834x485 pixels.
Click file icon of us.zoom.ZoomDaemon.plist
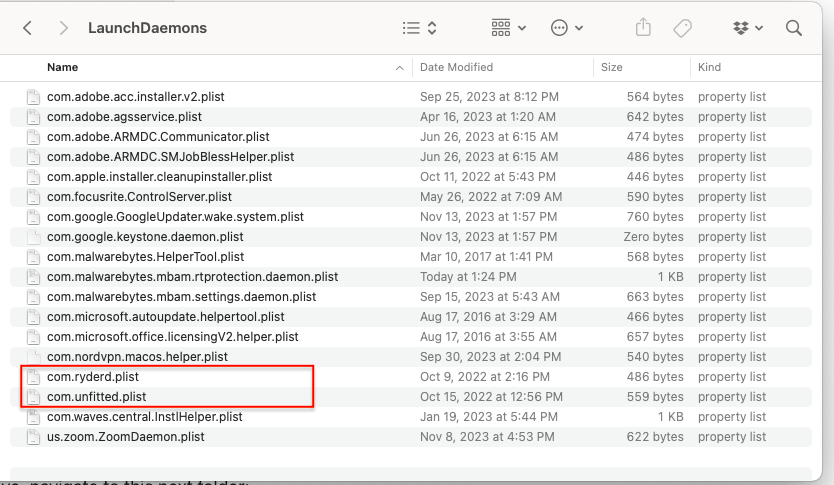[34, 437]
